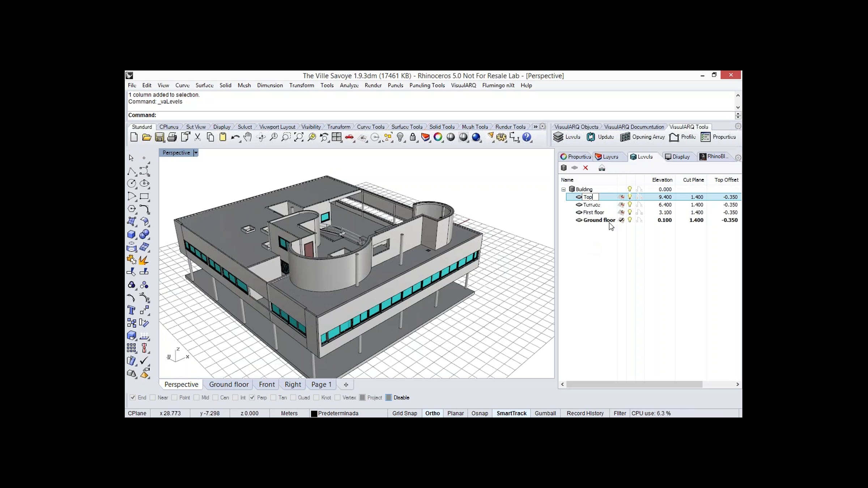Click the Undo arrow icon
The height and width of the screenshot is (488, 868).
point(235,137)
